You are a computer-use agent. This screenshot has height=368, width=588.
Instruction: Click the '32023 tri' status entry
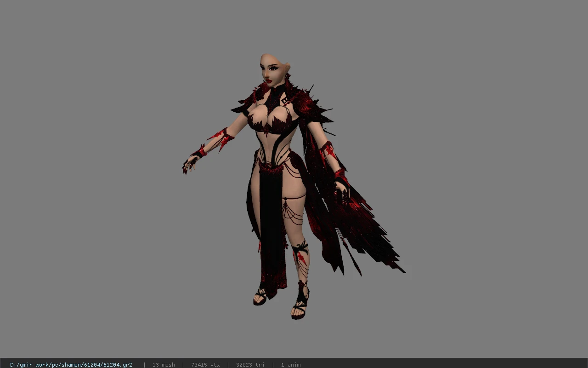coord(250,365)
